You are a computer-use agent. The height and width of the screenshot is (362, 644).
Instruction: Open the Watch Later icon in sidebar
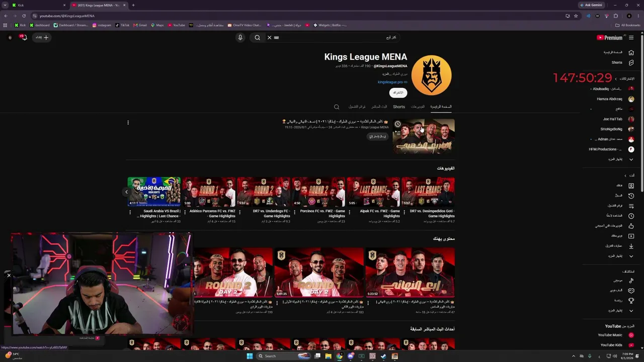[631, 216]
